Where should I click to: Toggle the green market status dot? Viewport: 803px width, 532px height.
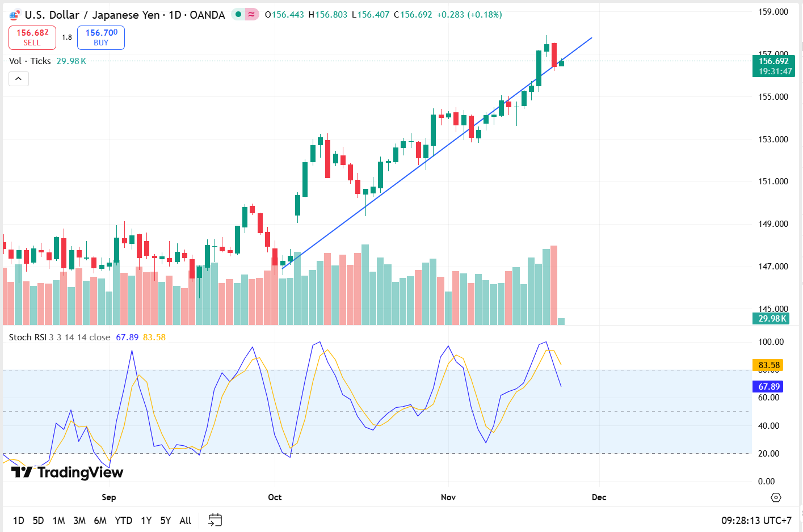238,14
